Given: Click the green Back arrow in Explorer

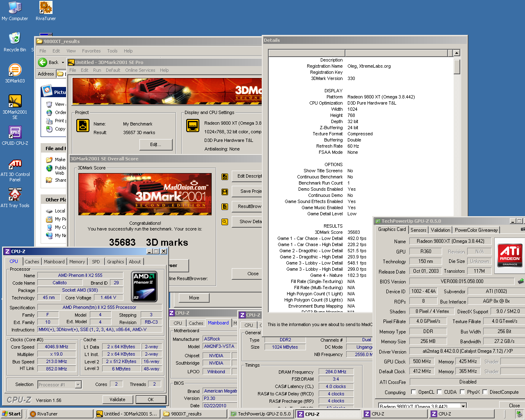Looking at the screenshot, I should [x=43, y=62].
